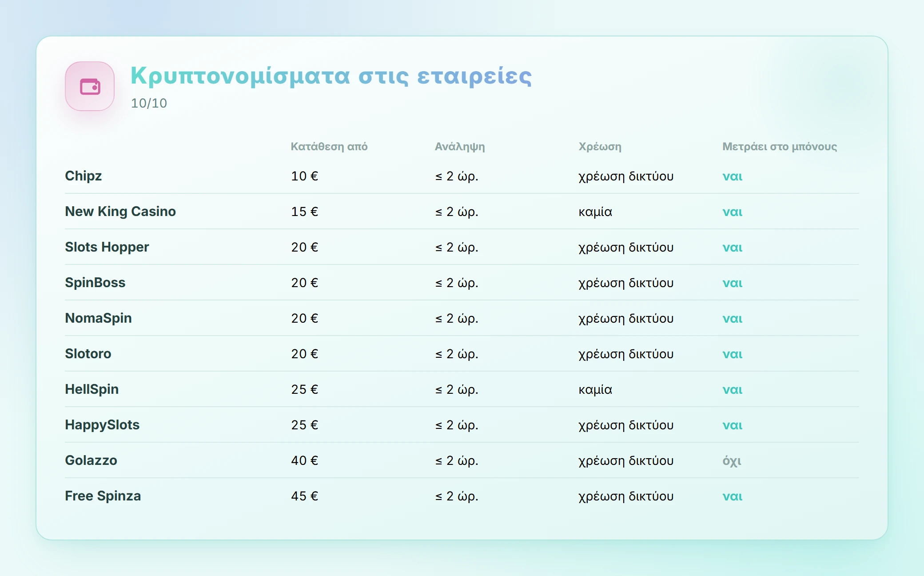The height and width of the screenshot is (576, 924).
Task: Click the New King Casino name
Action: point(120,212)
